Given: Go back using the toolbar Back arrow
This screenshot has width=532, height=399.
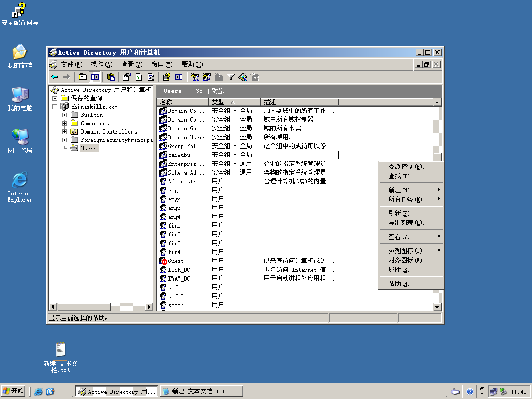Looking at the screenshot, I should point(55,77).
